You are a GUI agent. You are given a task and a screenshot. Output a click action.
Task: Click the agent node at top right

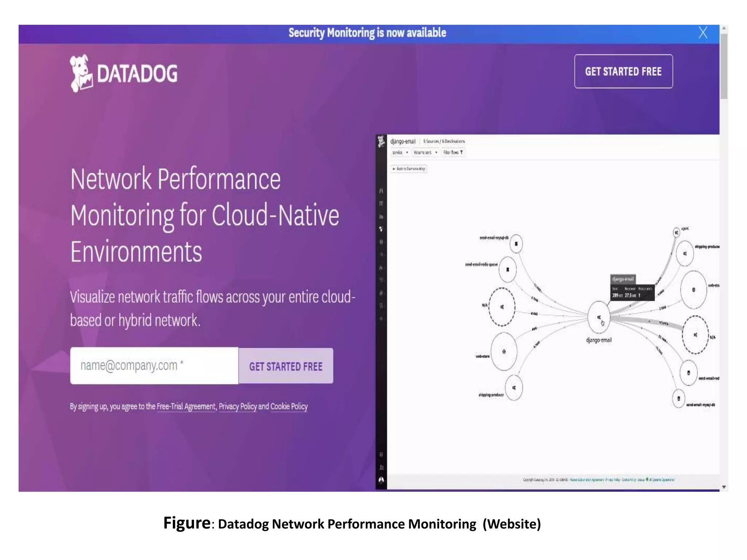676,232
